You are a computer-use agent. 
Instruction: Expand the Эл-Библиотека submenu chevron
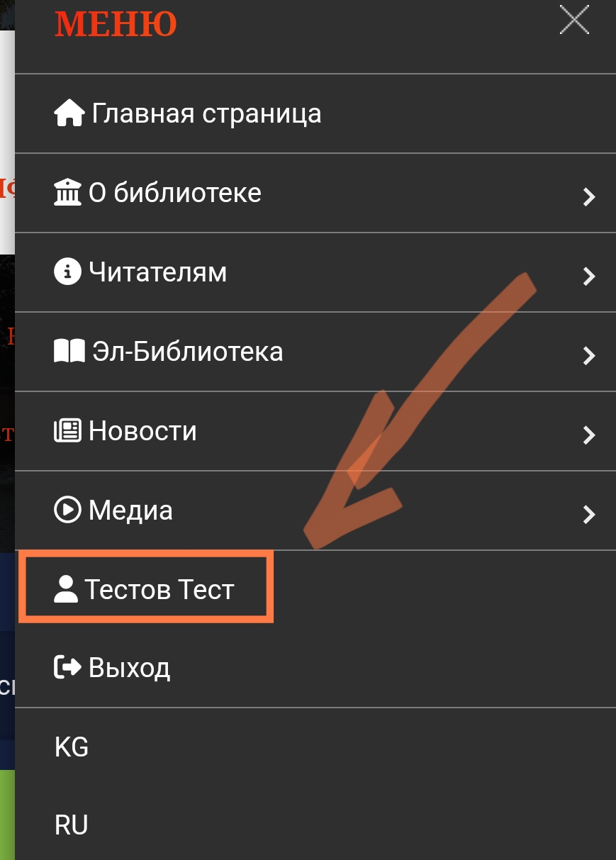pyautogui.click(x=588, y=355)
